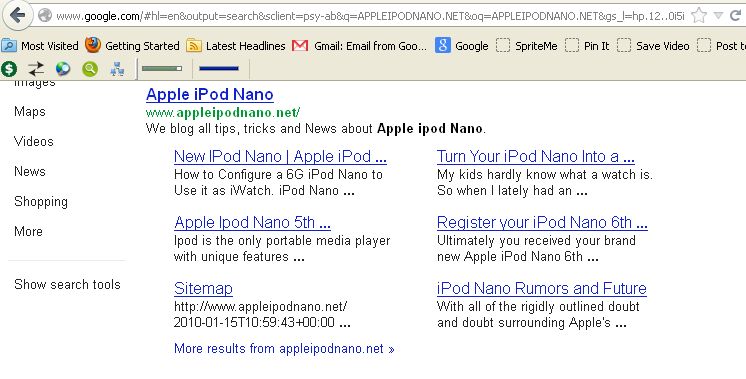Screen dimensions: 746x379
Task: Switch to Maps search category
Action: pyautogui.click(x=29, y=112)
